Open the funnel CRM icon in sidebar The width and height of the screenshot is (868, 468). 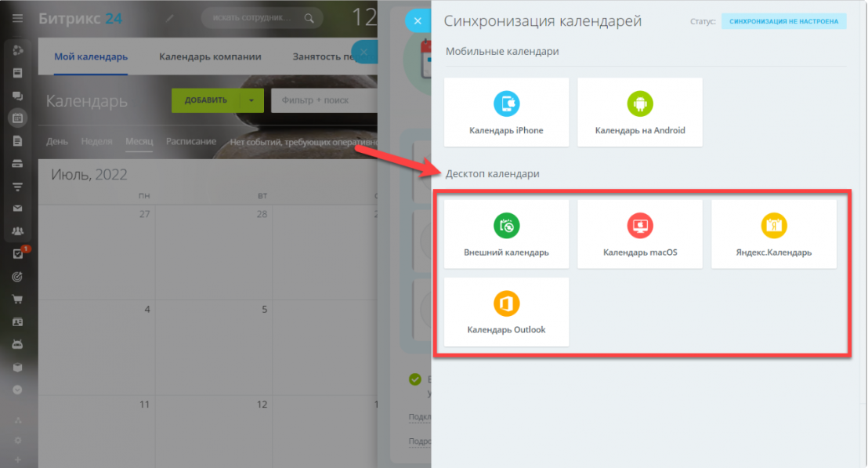(18, 187)
